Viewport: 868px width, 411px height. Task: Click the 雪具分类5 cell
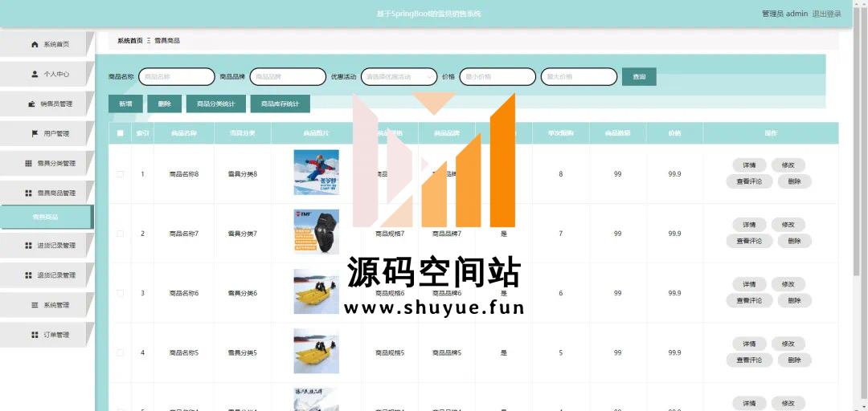click(243, 353)
